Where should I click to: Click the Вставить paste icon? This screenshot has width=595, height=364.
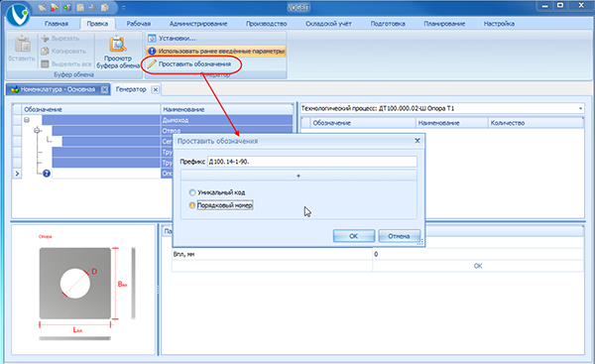click(x=23, y=45)
